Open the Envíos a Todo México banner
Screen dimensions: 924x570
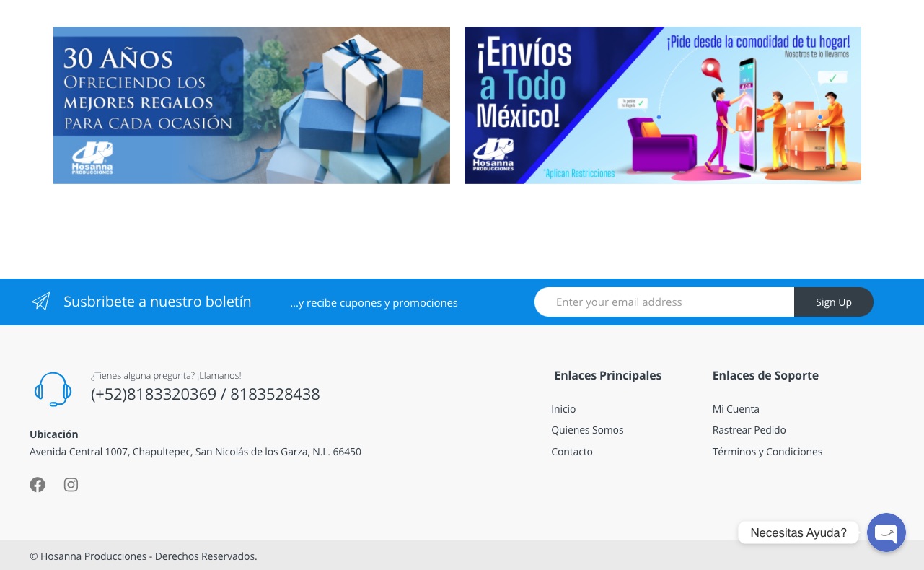click(x=662, y=105)
